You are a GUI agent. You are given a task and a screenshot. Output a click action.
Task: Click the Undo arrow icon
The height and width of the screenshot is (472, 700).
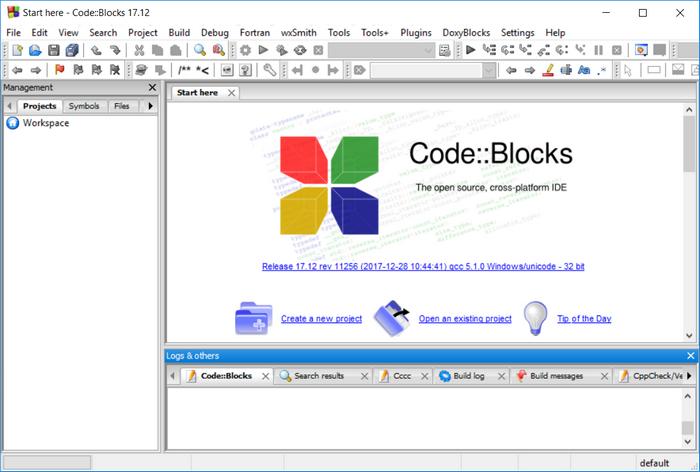click(96, 50)
